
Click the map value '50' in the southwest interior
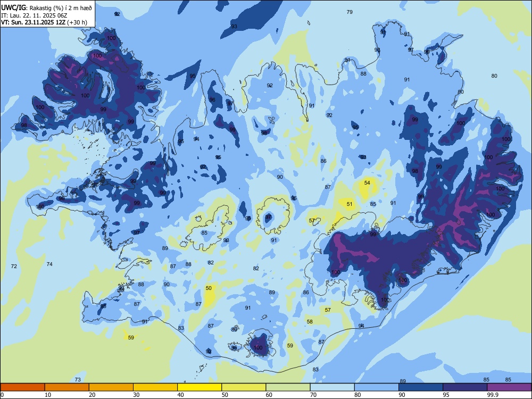click(x=209, y=288)
